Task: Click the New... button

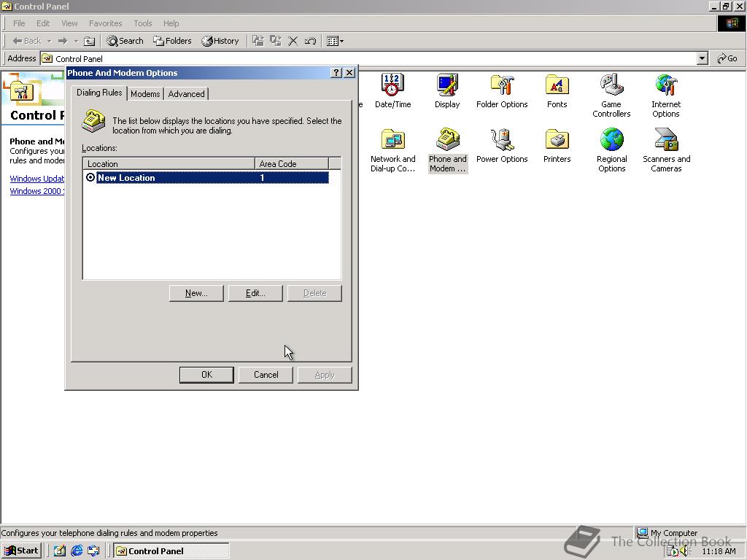Action: tap(196, 293)
